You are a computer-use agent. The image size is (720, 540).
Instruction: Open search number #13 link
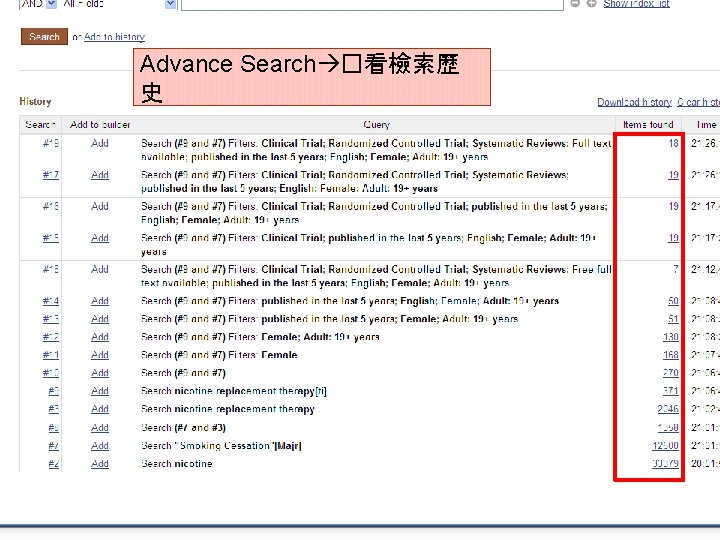pyautogui.click(x=51, y=319)
